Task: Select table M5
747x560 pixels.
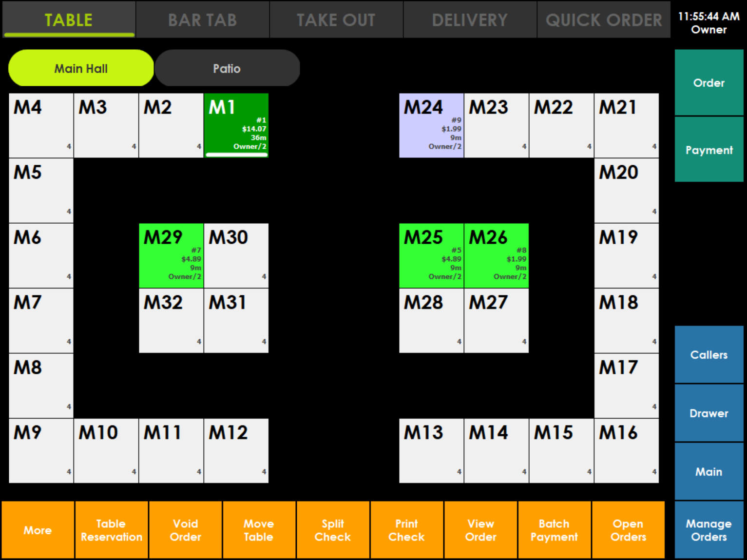Action: point(41,191)
